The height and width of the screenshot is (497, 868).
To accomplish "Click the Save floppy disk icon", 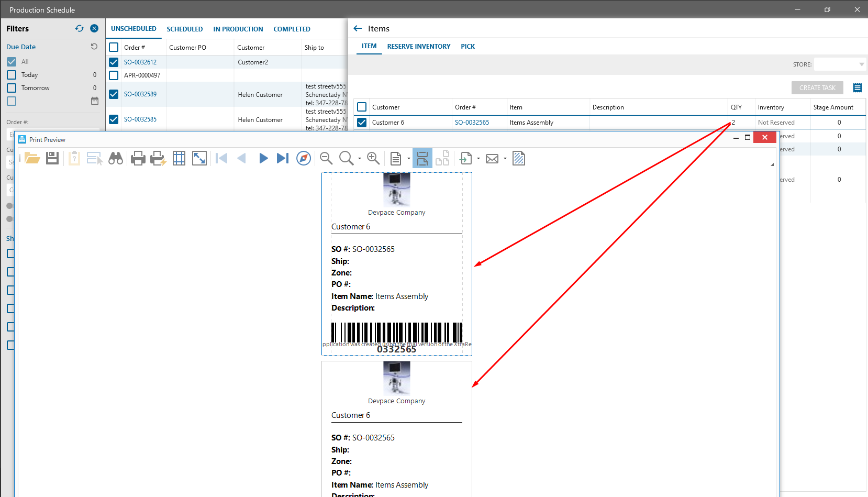I will coord(52,158).
